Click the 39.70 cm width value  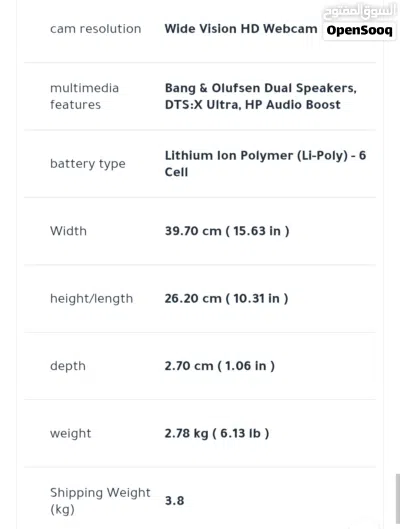[x=227, y=231]
